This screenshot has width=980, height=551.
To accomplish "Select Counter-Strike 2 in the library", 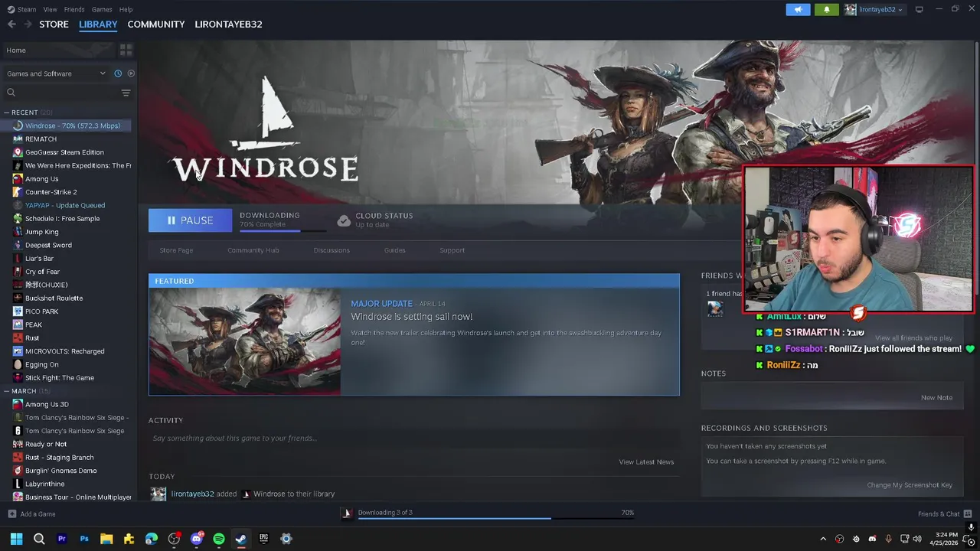I will click(x=51, y=192).
